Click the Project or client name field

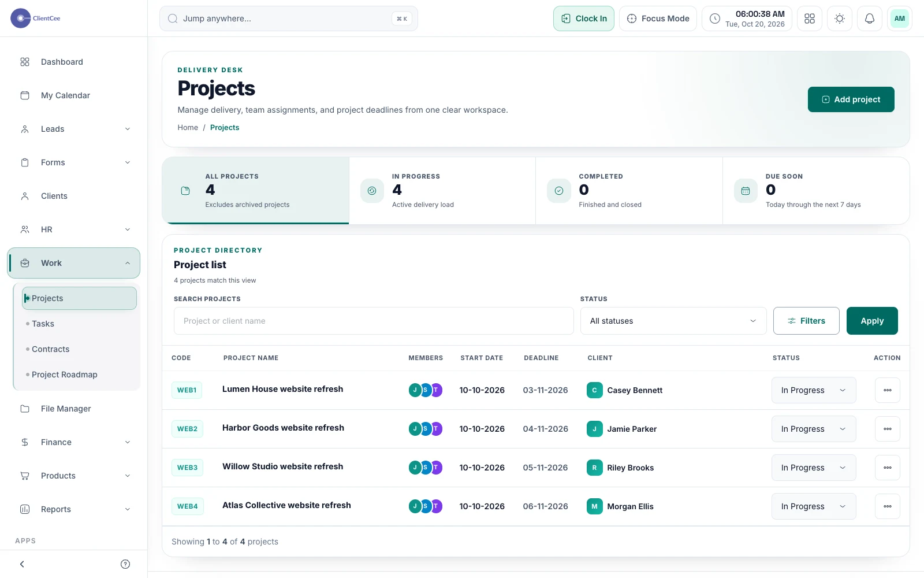(x=374, y=321)
